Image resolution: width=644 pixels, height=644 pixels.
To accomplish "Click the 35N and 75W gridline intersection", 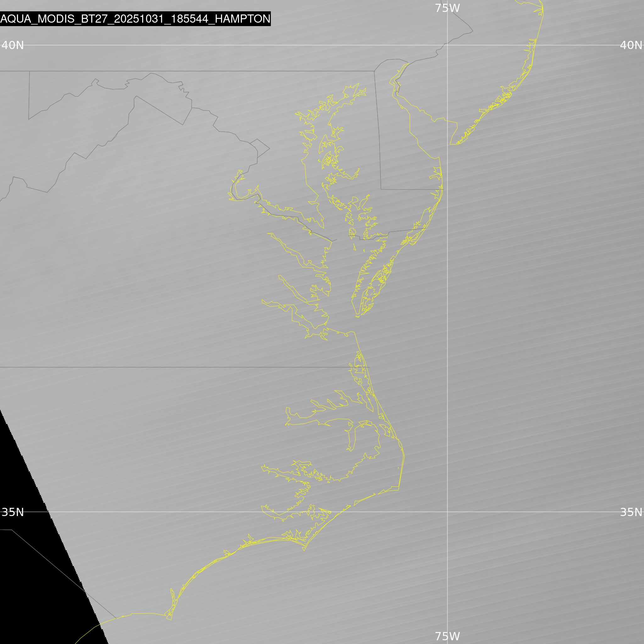I will (447, 512).
